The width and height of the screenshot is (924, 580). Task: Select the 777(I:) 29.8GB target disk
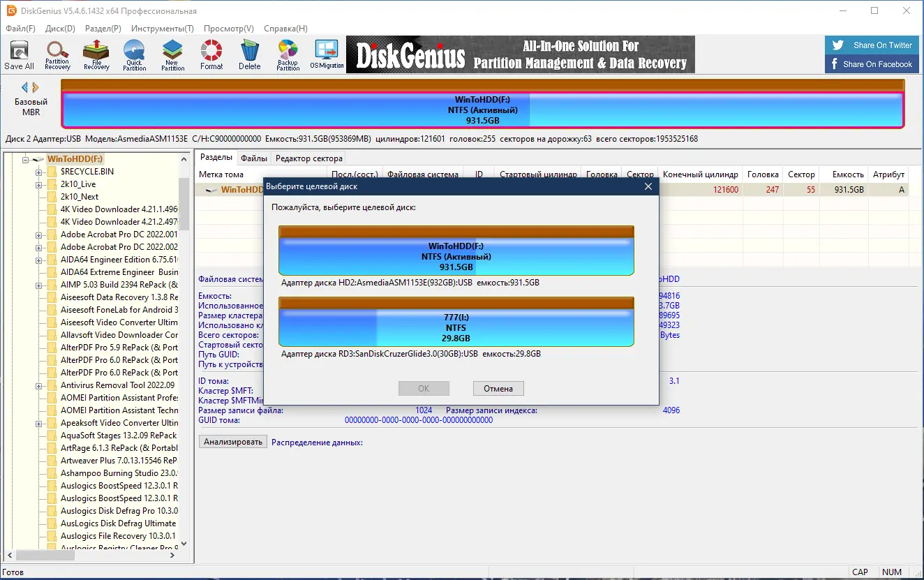click(x=456, y=322)
